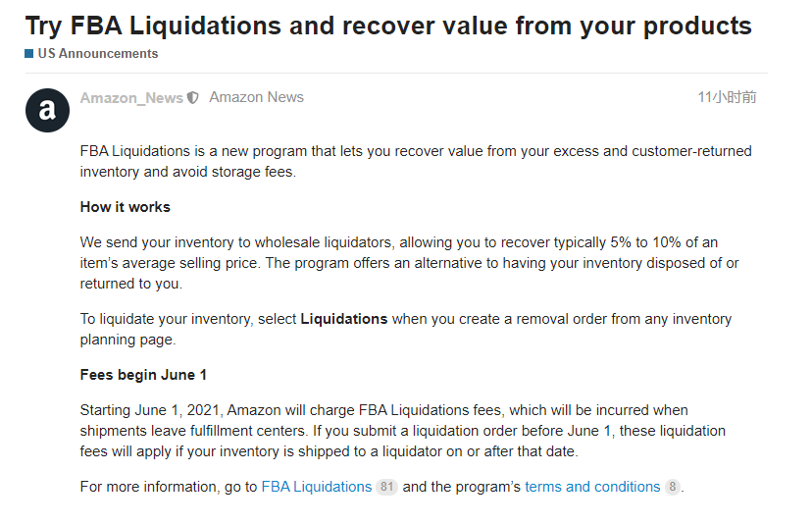
Task: Click the blue category square before US Announcements
Action: (x=28, y=54)
